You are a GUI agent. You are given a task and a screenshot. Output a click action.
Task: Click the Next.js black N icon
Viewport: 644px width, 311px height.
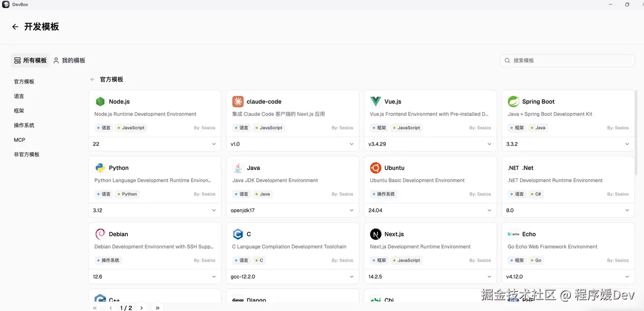pyautogui.click(x=376, y=235)
